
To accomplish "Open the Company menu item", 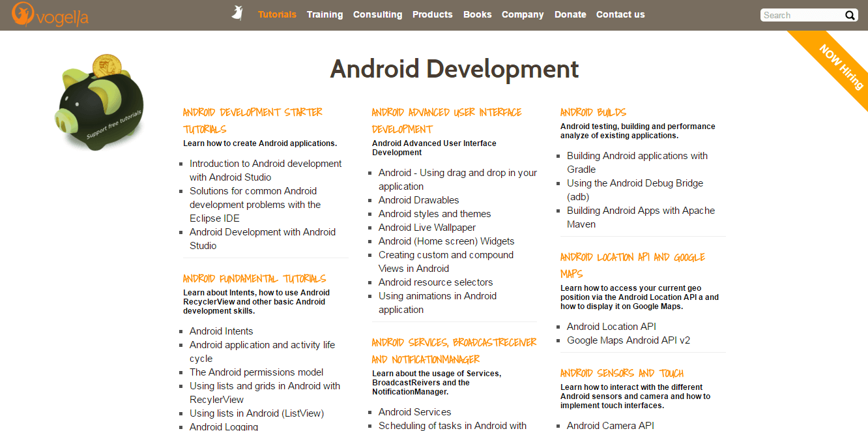I will click(x=523, y=14).
